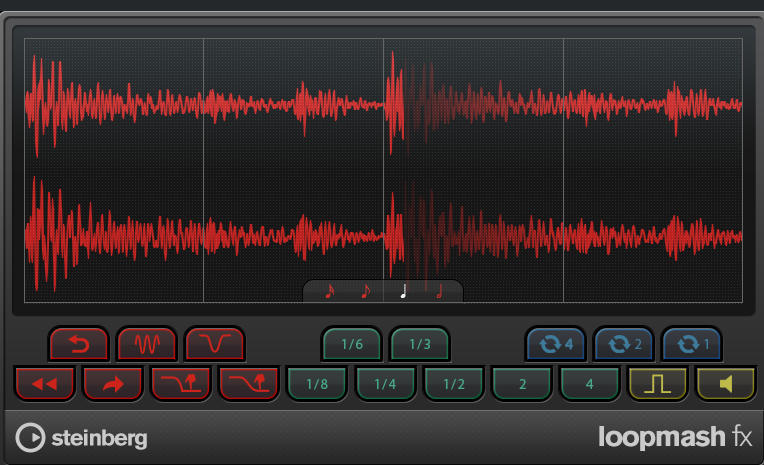Trigger the green 1/4 pad
This screenshot has height=465, width=764.
coord(385,384)
